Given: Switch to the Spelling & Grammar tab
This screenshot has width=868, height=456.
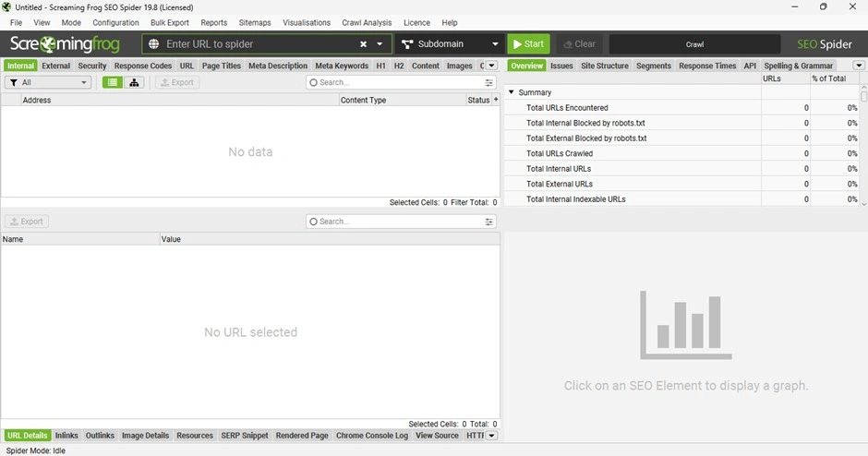Looking at the screenshot, I should tap(798, 66).
